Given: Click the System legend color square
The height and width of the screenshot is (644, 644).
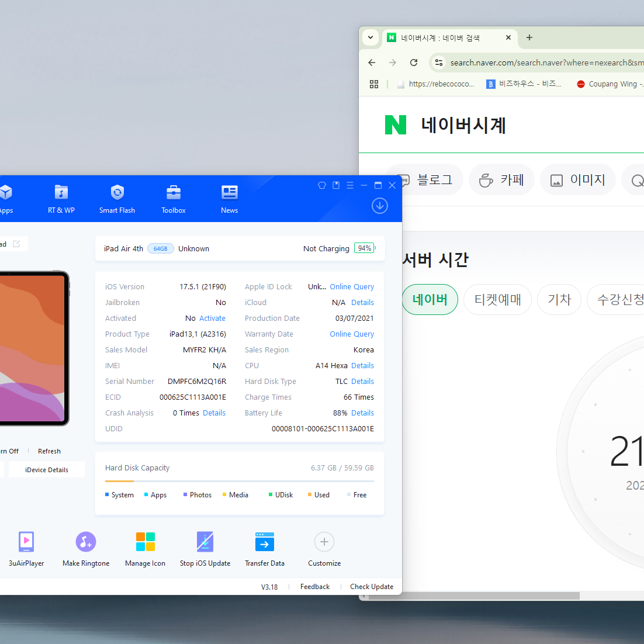Looking at the screenshot, I should pos(107,494).
